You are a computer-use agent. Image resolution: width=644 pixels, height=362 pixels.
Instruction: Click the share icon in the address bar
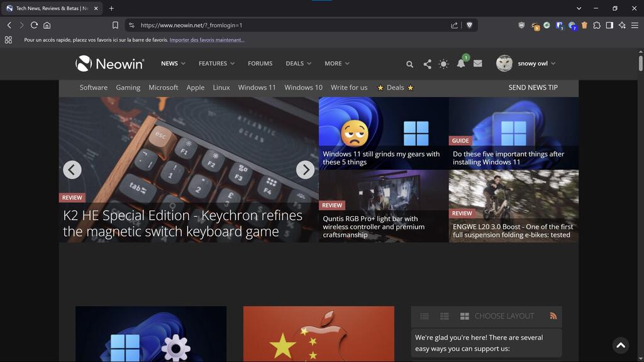454,25
